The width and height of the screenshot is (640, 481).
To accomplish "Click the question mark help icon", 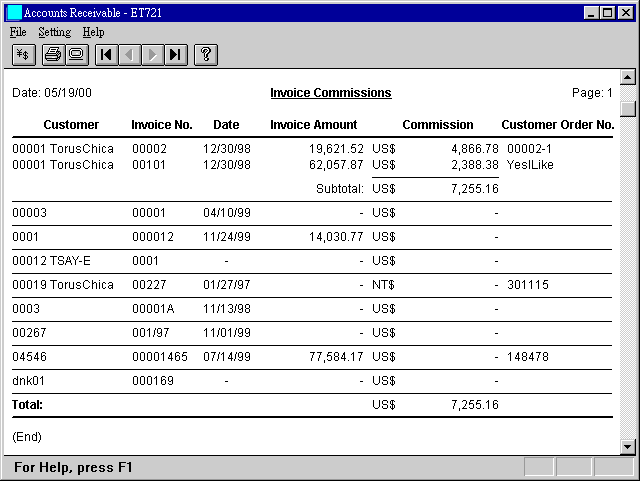I will point(205,54).
